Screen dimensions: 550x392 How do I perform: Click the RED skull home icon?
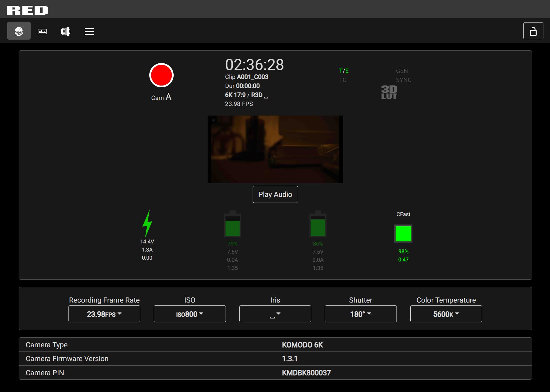[19, 31]
